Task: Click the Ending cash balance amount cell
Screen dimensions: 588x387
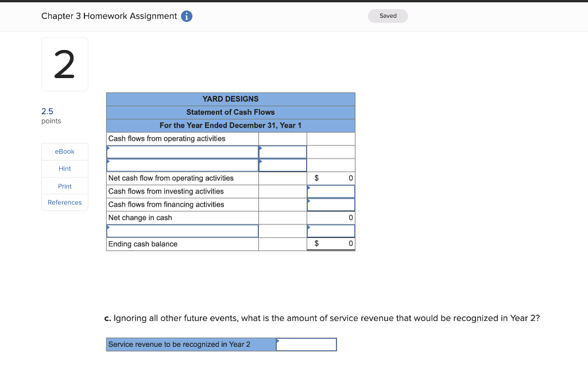Action: [x=331, y=243]
